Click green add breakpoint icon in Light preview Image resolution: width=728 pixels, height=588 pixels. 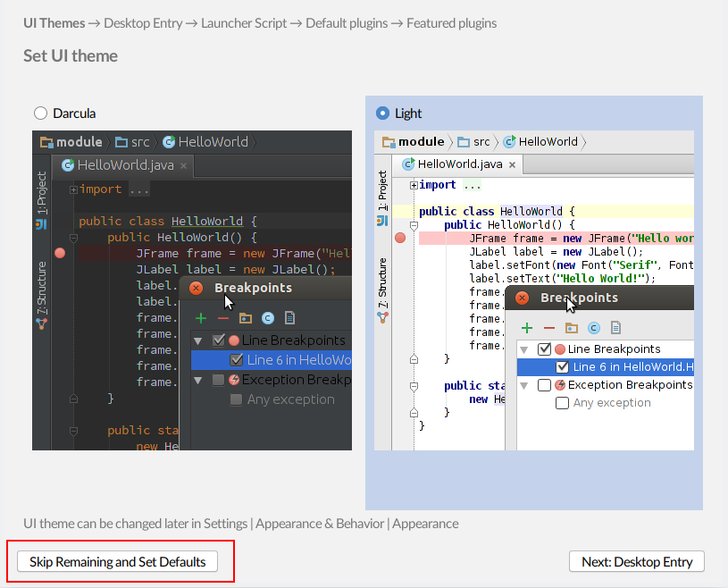(527, 328)
